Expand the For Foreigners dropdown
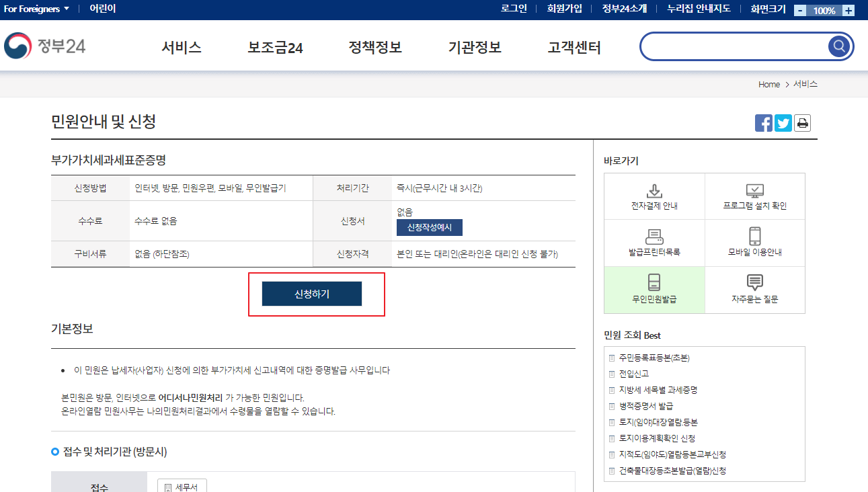The image size is (868, 492). [36, 9]
